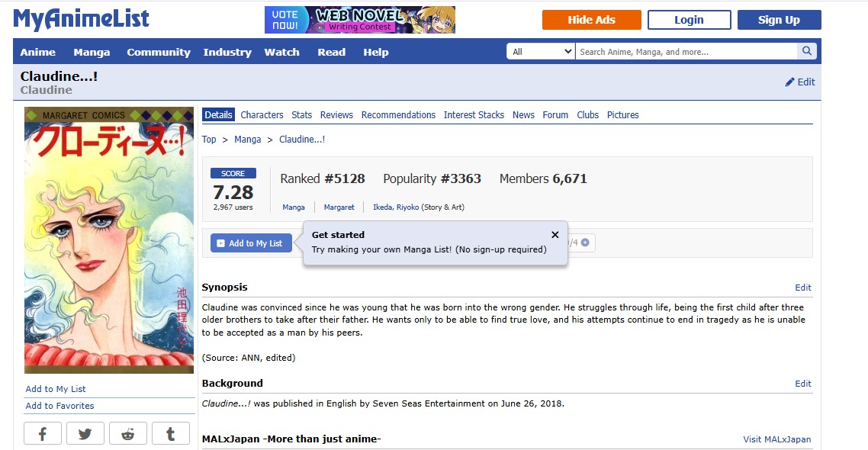This screenshot has width=868, height=450.
Task: Open the Industry menu
Action: pyautogui.click(x=227, y=52)
